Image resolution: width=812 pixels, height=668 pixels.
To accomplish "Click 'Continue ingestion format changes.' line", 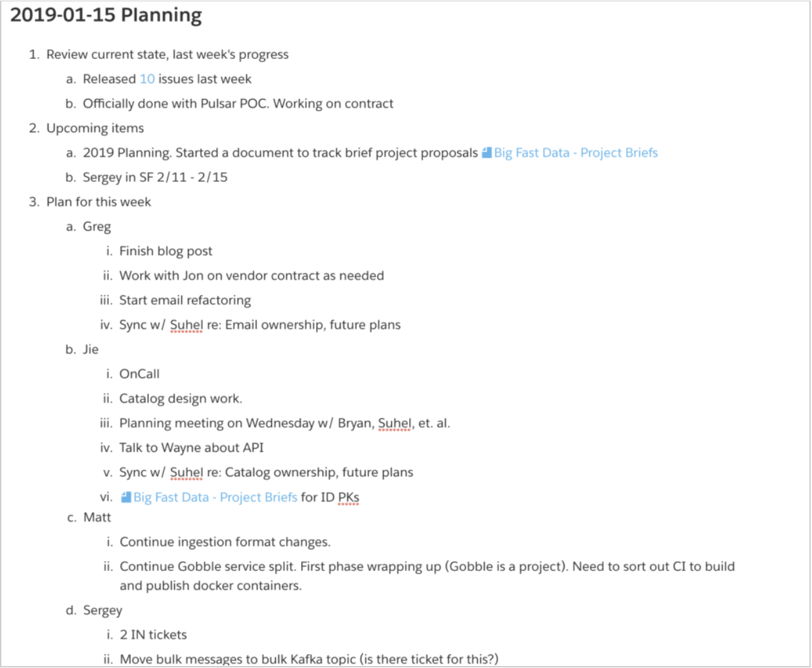I will [225, 542].
